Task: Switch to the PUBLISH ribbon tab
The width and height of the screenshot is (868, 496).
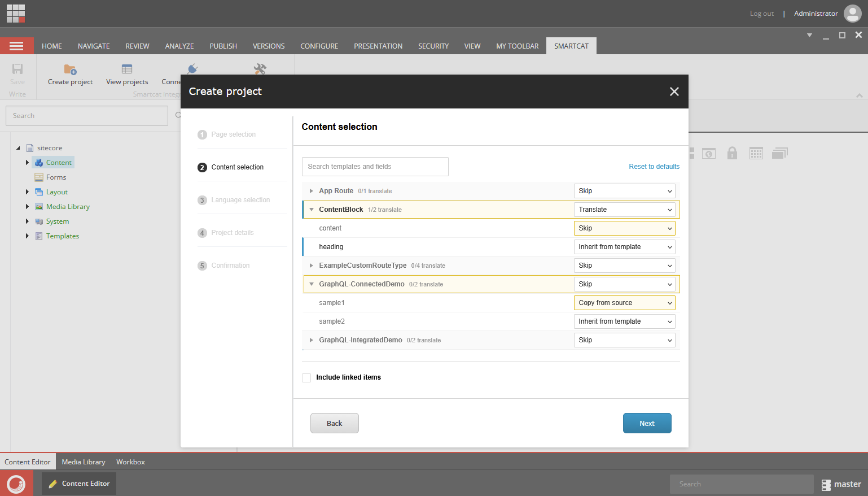Action: tap(223, 46)
